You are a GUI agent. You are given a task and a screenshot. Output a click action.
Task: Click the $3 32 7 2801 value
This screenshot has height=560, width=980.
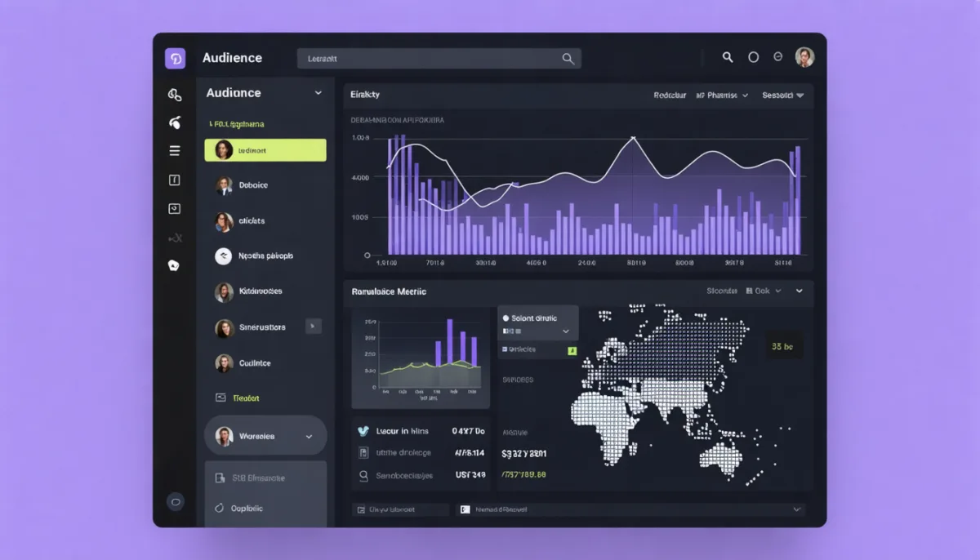tap(523, 453)
